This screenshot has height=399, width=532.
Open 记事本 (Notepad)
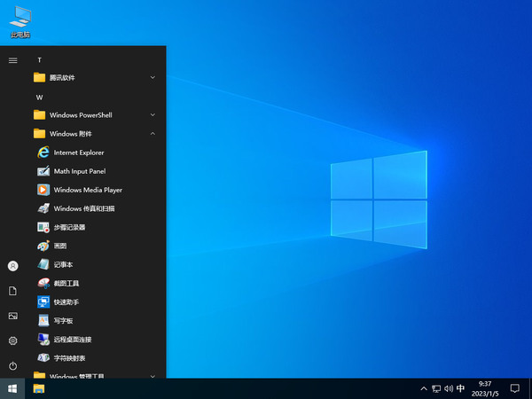pyautogui.click(x=62, y=264)
